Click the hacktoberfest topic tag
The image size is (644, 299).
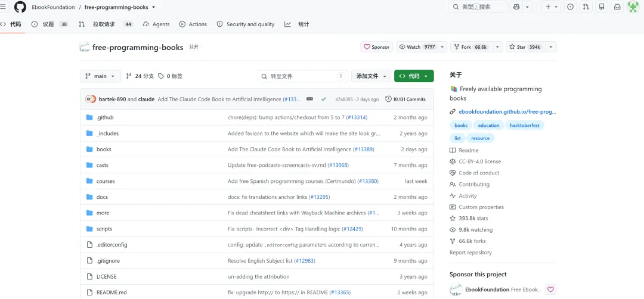(525, 126)
